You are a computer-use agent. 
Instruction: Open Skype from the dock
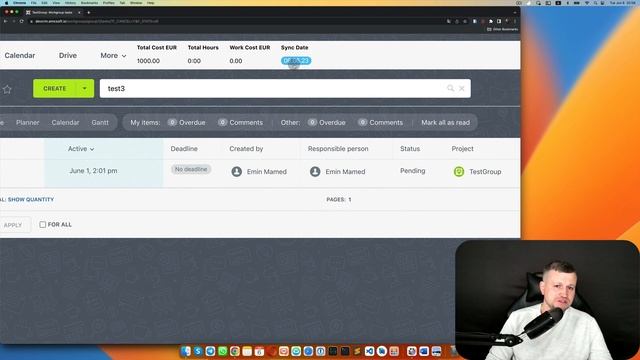point(198,351)
